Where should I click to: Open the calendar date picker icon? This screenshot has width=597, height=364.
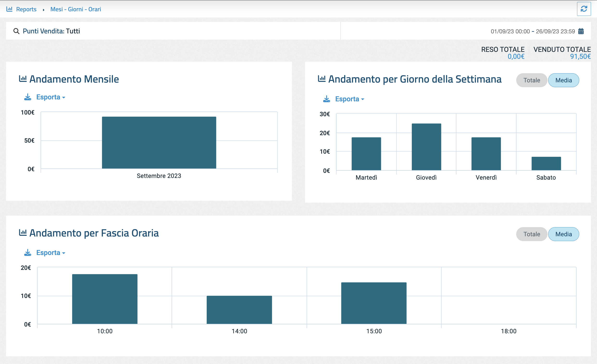point(581,31)
